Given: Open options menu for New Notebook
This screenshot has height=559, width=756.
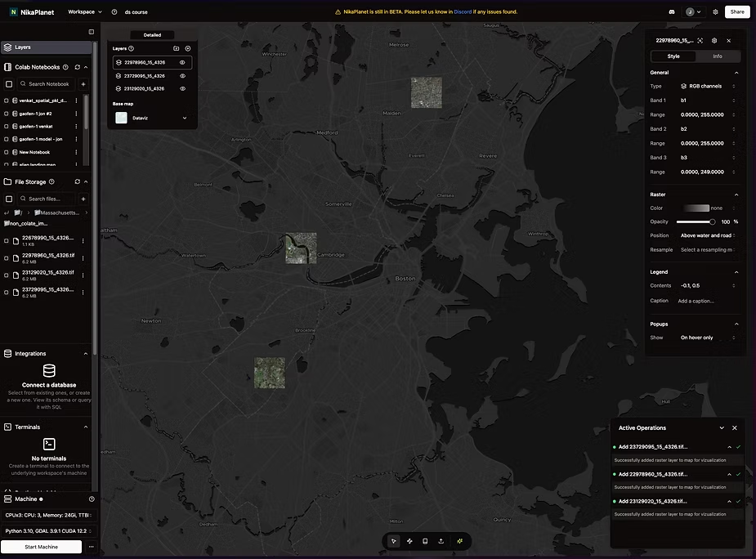Looking at the screenshot, I should coord(76,152).
